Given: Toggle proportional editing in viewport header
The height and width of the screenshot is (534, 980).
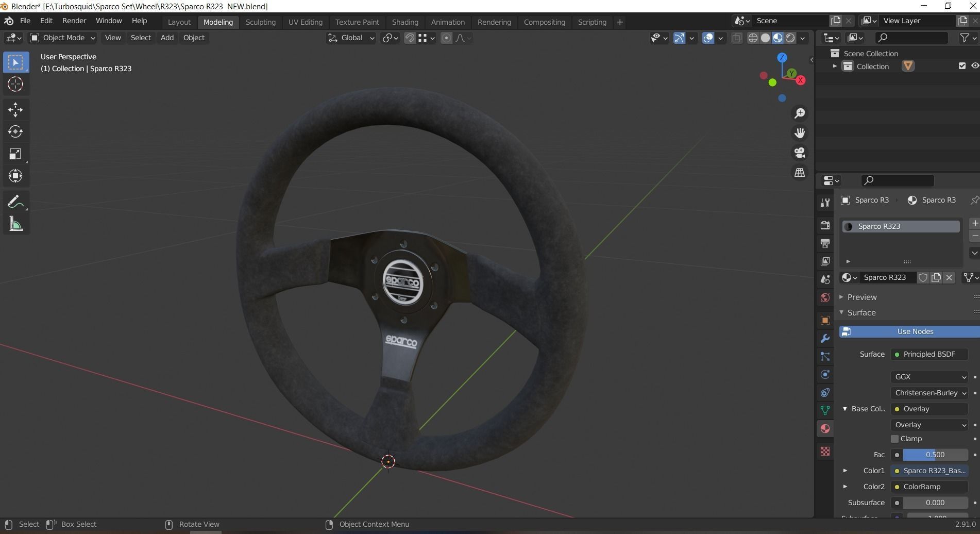Looking at the screenshot, I should [446, 38].
